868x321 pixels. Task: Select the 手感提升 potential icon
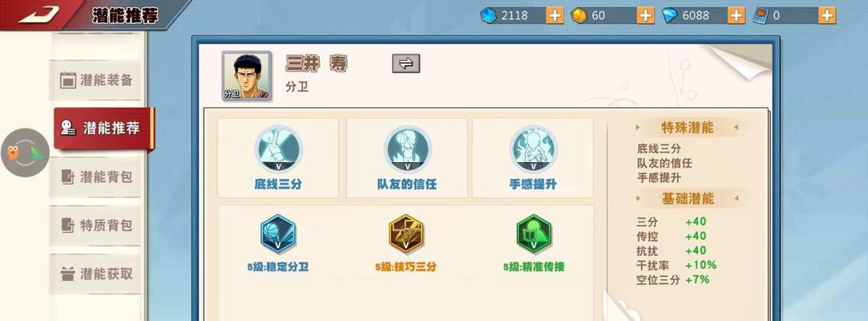coord(533,148)
